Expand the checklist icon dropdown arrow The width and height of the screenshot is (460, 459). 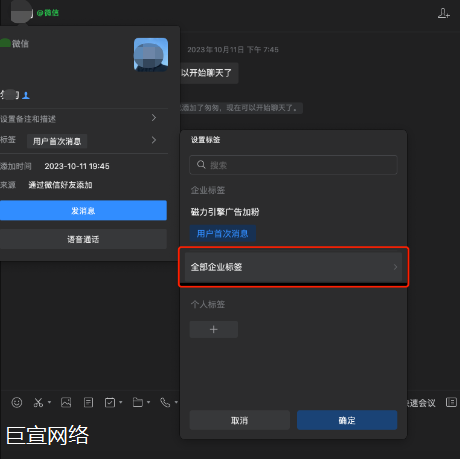(121, 402)
